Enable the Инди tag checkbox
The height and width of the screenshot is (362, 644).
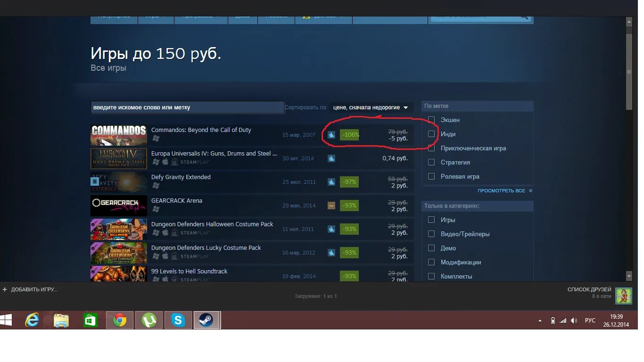tap(431, 134)
